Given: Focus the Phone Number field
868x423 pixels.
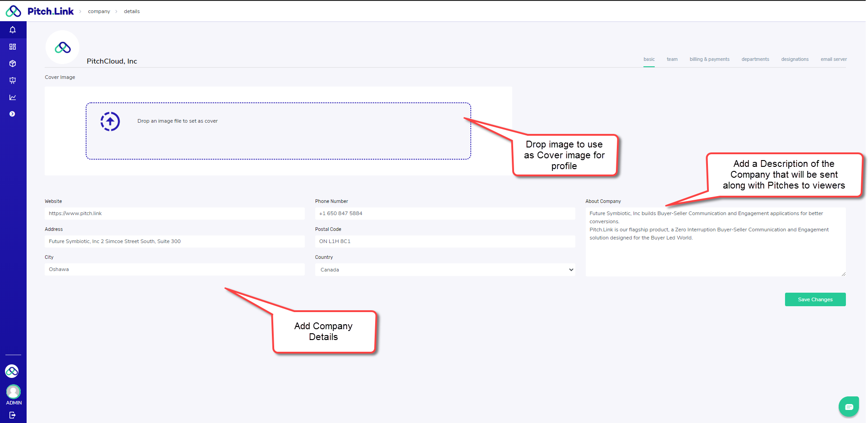Looking at the screenshot, I should point(445,214).
